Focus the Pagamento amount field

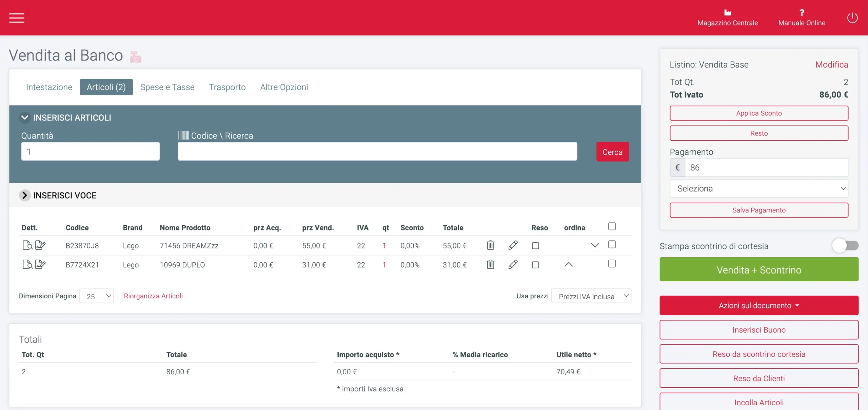[766, 167]
